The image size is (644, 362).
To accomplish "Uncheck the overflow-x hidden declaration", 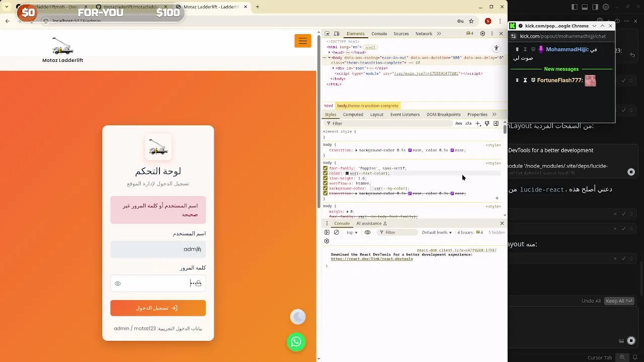I will pyautogui.click(x=326, y=184).
